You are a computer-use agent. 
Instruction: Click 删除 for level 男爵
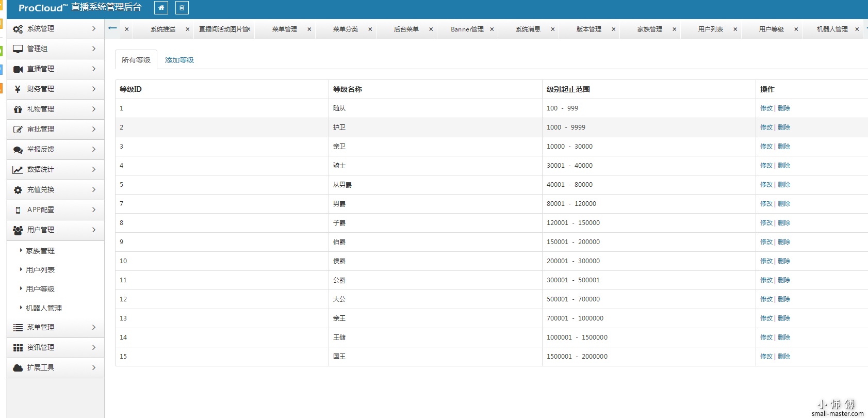click(x=784, y=204)
